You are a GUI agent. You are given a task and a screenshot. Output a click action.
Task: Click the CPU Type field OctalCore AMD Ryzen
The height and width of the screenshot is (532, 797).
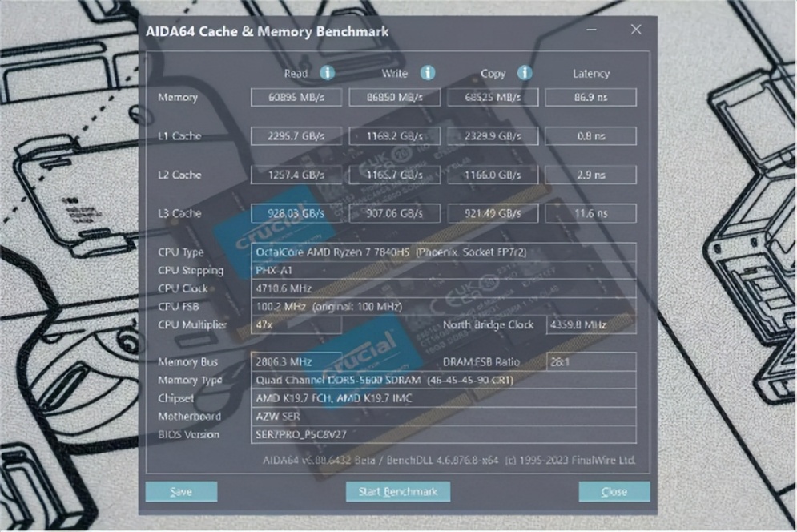(x=443, y=252)
